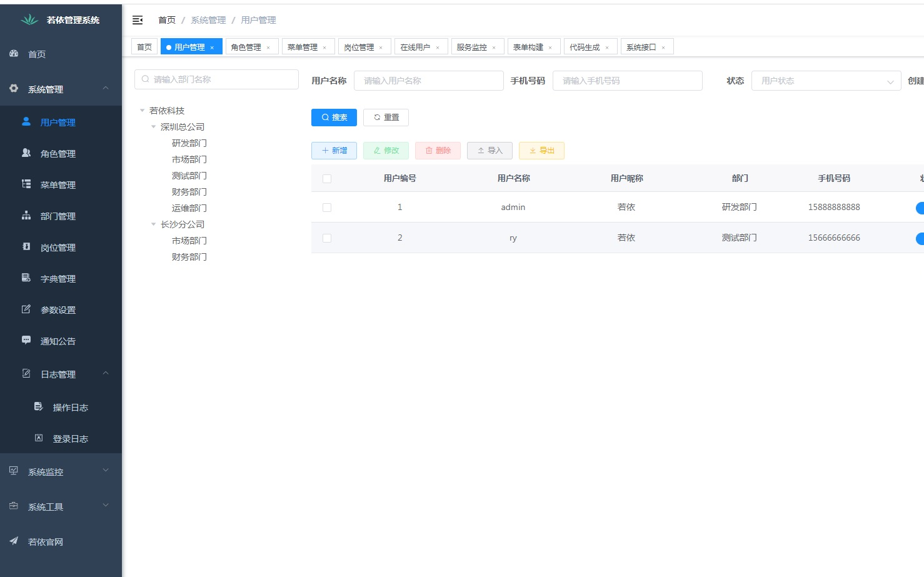
Task: Click the blue 搜索 button
Action: 334,118
